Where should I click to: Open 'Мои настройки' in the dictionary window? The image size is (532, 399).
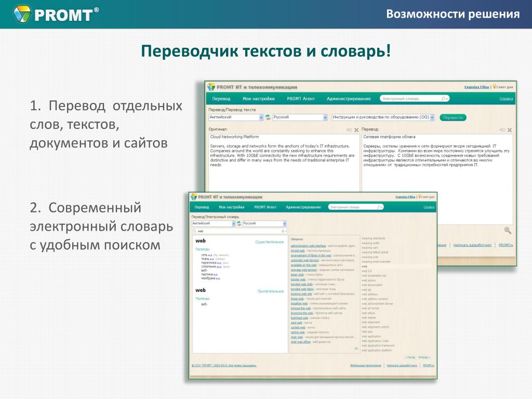[231, 207]
